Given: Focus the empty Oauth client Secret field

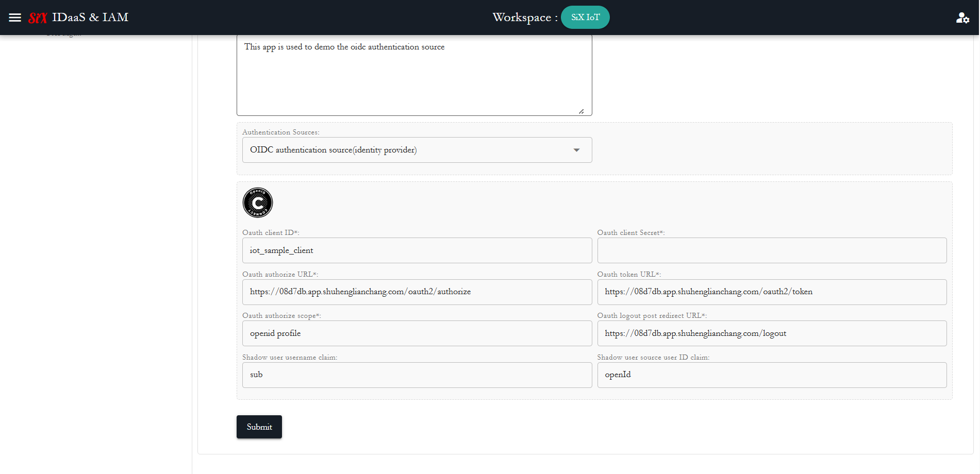Looking at the screenshot, I should 772,250.
